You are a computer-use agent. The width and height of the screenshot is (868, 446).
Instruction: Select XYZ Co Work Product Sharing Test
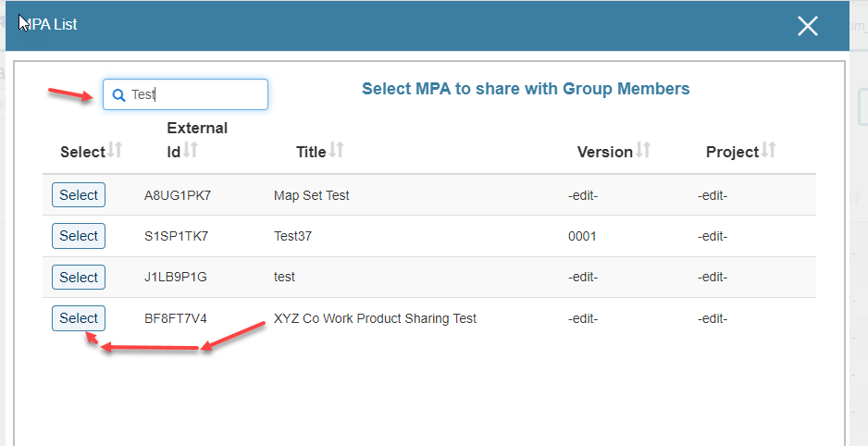(x=79, y=318)
